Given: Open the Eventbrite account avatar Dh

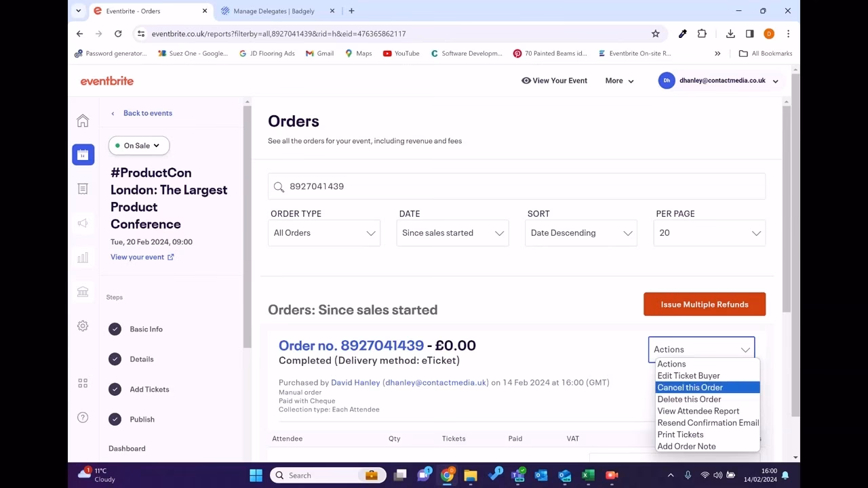Looking at the screenshot, I should click(667, 81).
